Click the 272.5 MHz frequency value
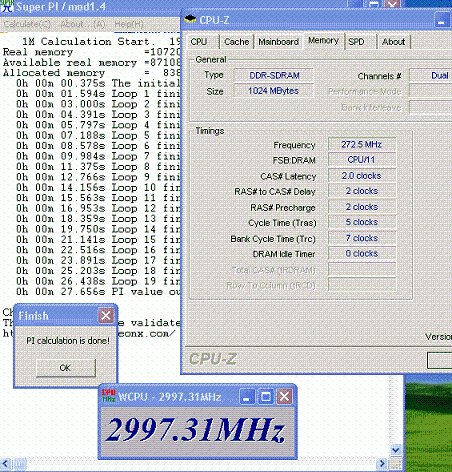 [x=362, y=144]
